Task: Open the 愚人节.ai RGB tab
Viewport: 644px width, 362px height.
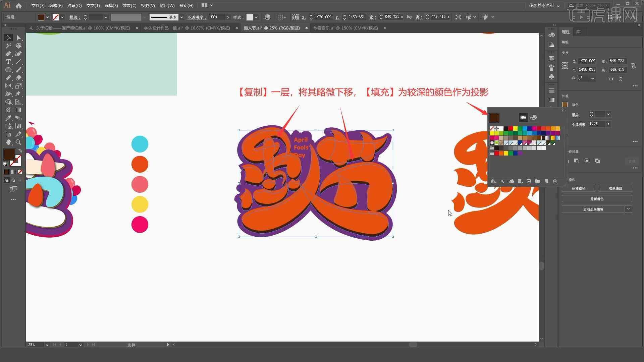Action: tap(272, 28)
